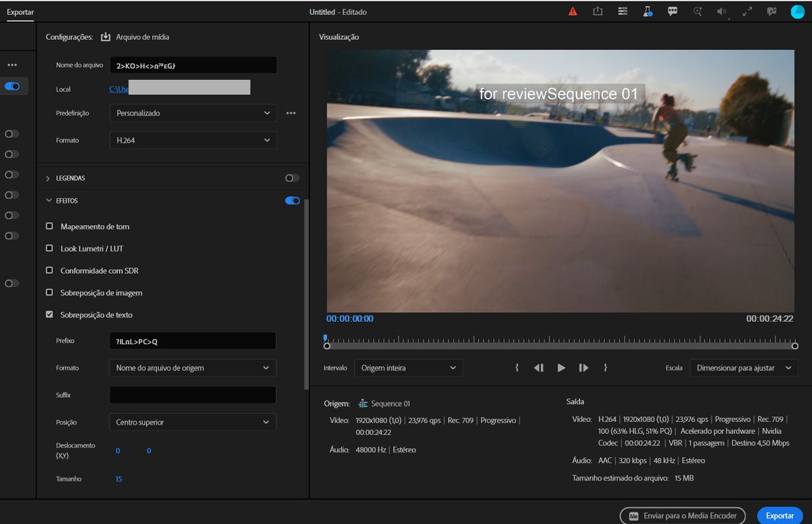The height and width of the screenshot is (524, 812).
Task: Click Enviar para o Media Encoder button
Action: pos(683,515)
